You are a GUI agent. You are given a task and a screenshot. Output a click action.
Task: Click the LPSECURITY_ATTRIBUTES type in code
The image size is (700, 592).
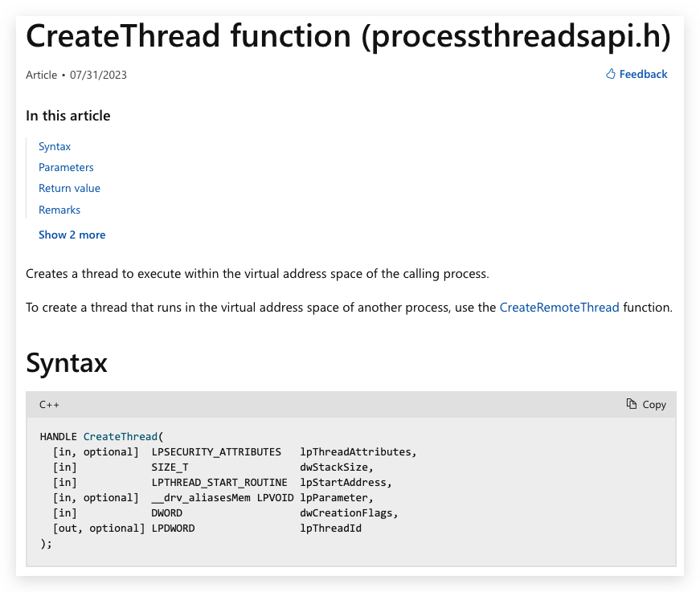(x=216, y=452)
